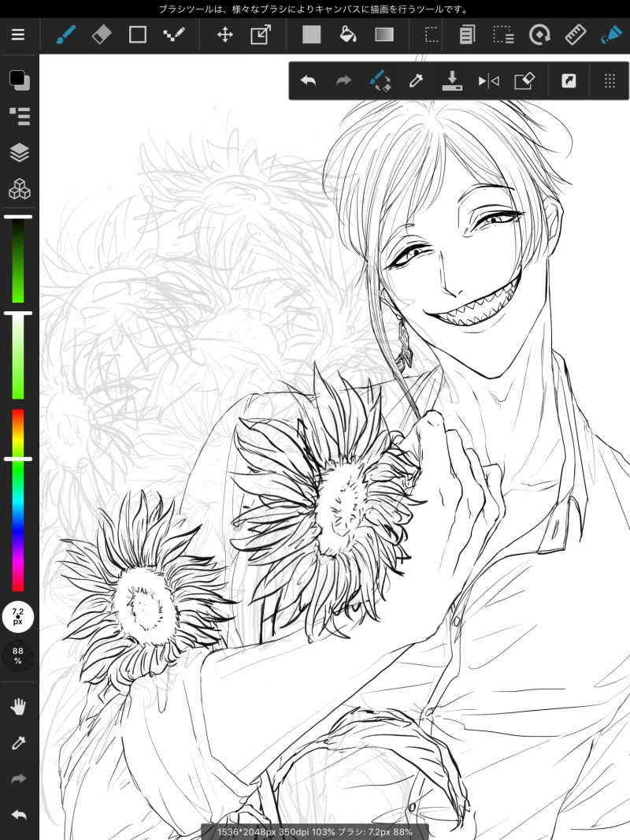
Task: Click the rainbow hue slider
Action: (x=18, y=500)
